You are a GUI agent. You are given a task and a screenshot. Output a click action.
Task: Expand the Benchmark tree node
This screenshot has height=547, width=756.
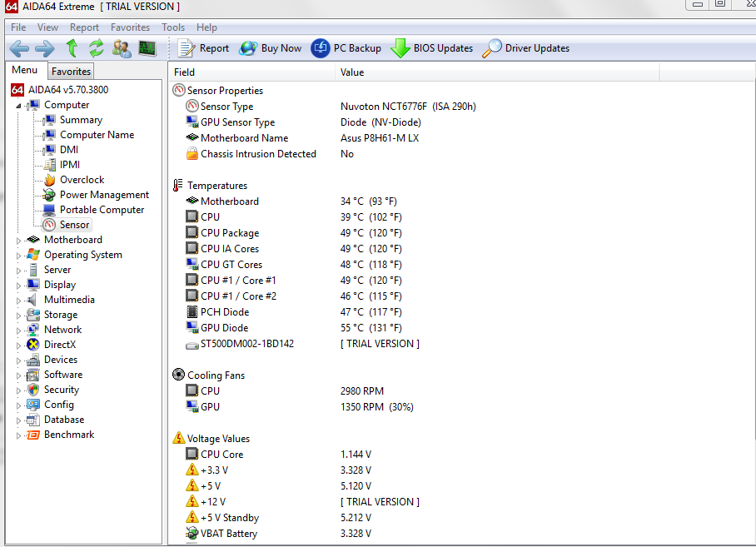point(19,435)
